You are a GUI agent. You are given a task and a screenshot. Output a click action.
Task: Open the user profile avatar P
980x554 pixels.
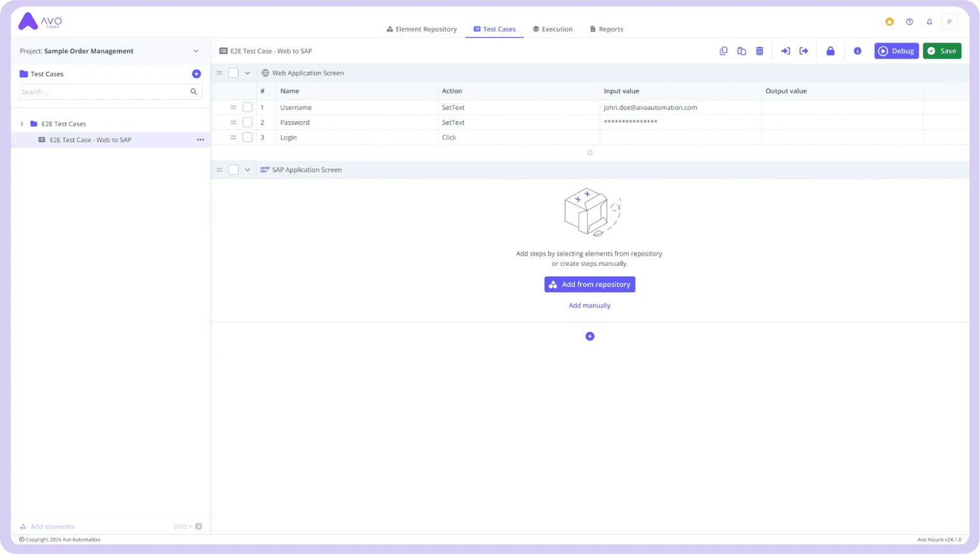click(x=949, y=22)
